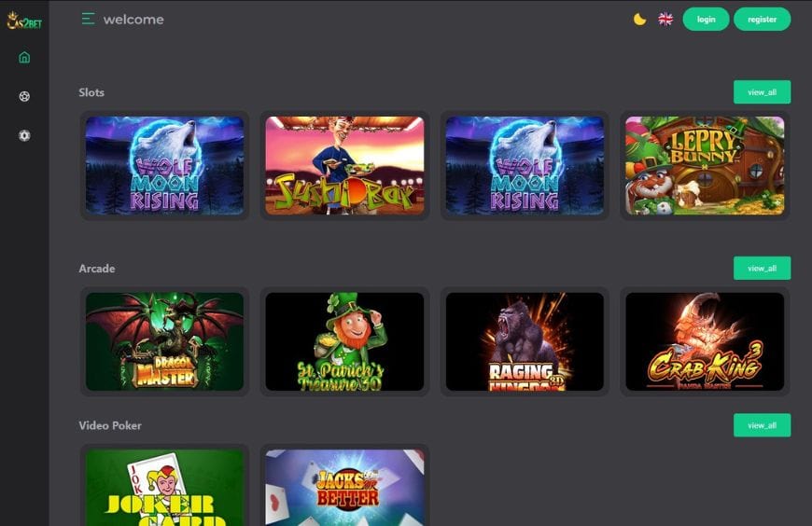Screen dimensions: 812x526
Task: Open Joker Card video poker
Action: pos(164,487)
